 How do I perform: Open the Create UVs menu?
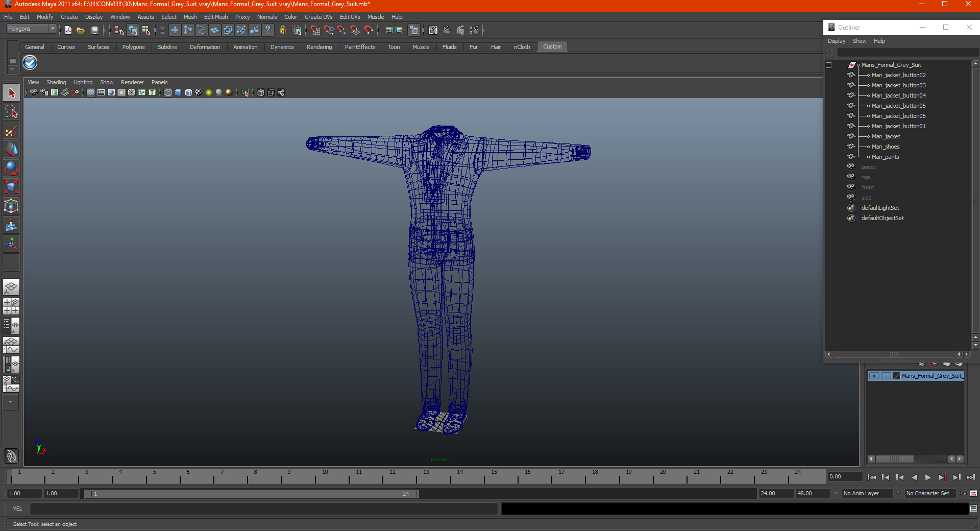(318, 17)
